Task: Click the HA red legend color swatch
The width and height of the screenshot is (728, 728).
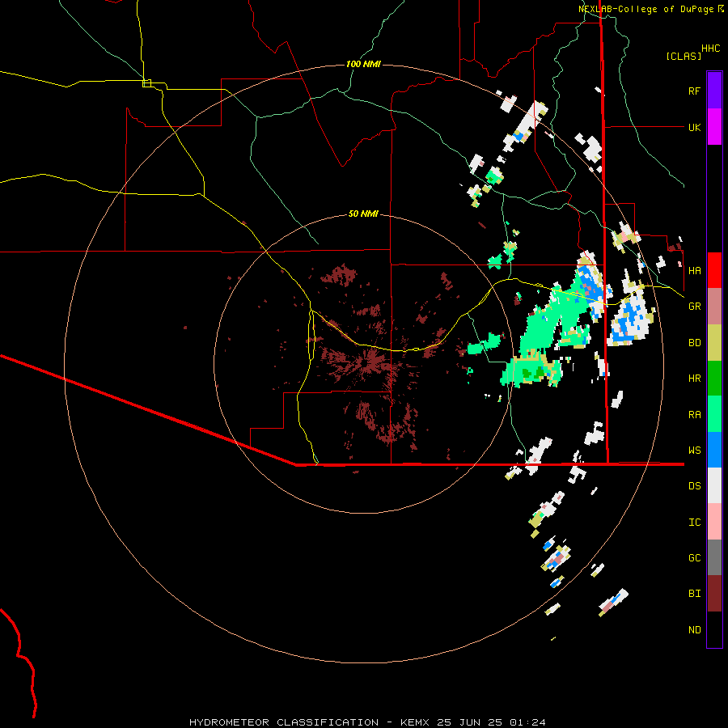Action: 714,270
